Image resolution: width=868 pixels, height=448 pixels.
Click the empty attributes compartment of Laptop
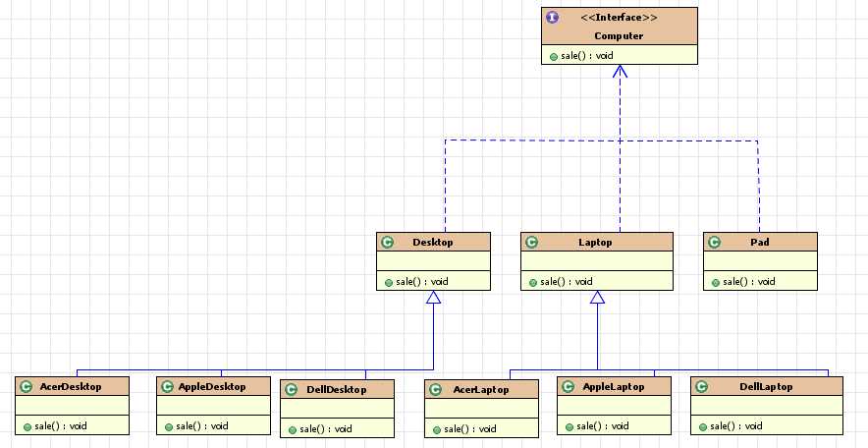pos(597,261)
